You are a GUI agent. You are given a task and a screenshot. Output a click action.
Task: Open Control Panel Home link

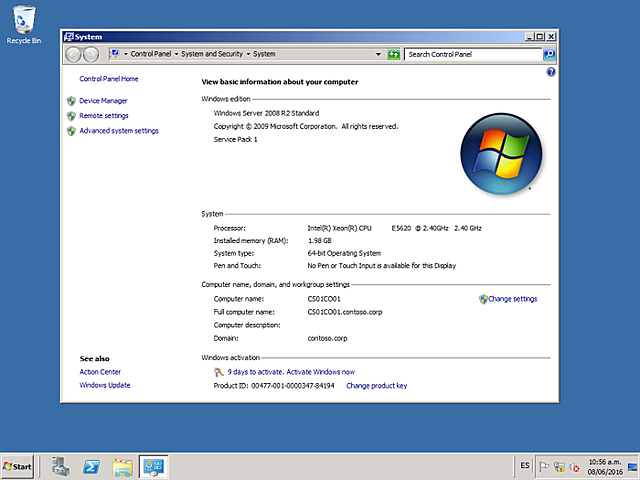[x=109, y=79]
